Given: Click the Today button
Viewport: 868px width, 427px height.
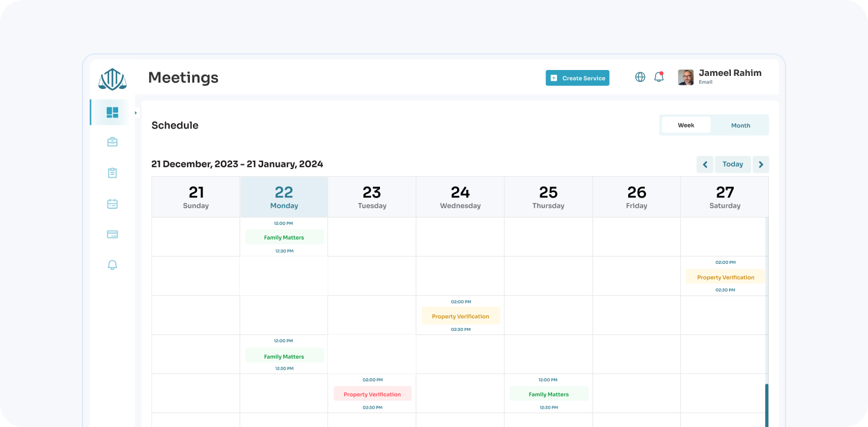Looking at the screenshot, I should click(733, 164).
